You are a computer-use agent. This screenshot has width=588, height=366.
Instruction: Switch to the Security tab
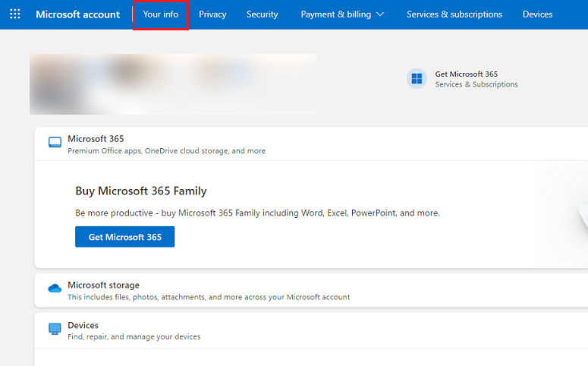(x=262, y=14)
